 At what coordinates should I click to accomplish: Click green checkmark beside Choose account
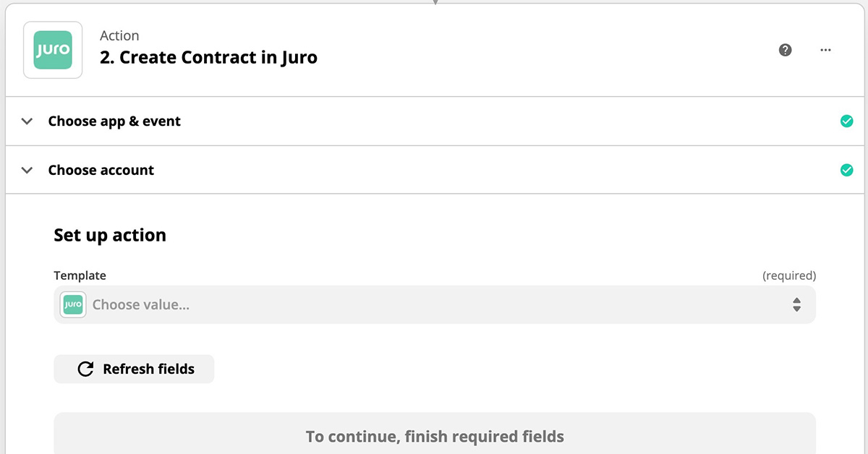click(846, 171)
